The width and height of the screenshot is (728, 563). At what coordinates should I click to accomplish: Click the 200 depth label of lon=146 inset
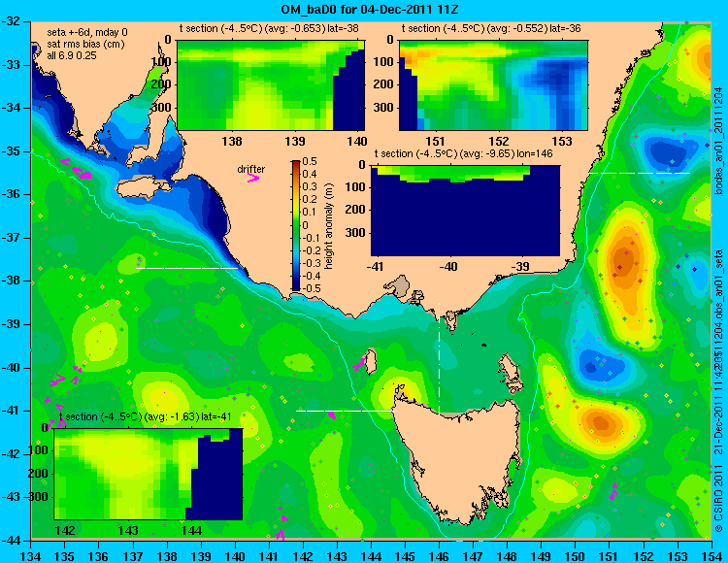coord(356,210)
